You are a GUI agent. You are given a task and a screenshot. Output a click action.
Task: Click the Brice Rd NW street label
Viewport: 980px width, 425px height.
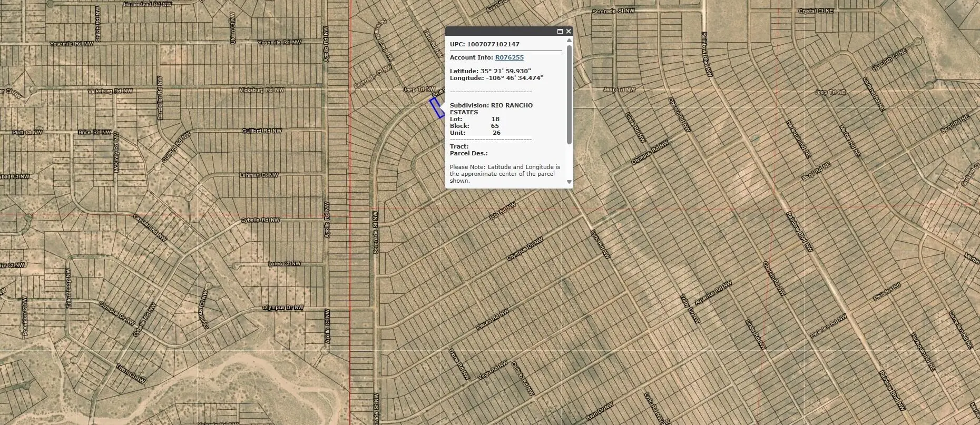[95, 132]
